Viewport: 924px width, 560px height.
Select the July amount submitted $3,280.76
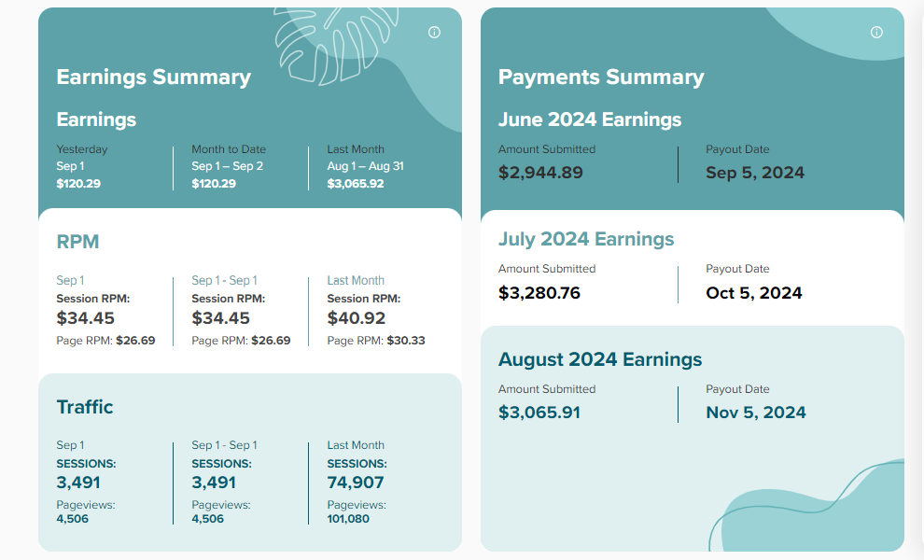(x=539, y=293)
